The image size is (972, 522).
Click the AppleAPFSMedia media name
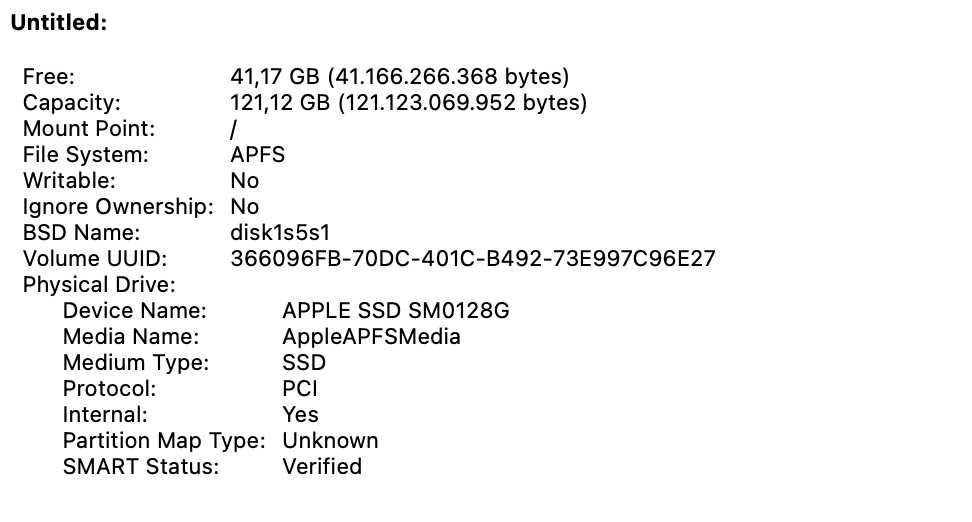pos(371,336)
